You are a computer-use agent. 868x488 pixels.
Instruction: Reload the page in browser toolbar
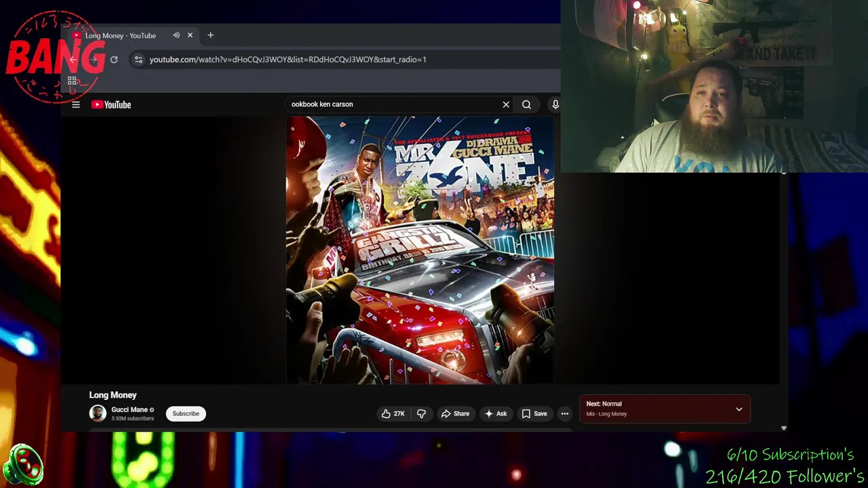click(114, 60)
